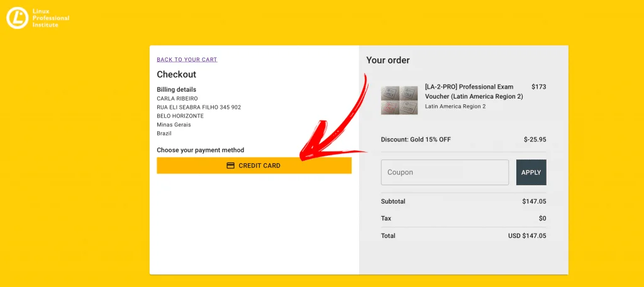This screenshot has height=287, width=644.
Task: Click the Linux Professional Institute logo
Action: pos(38,18)
